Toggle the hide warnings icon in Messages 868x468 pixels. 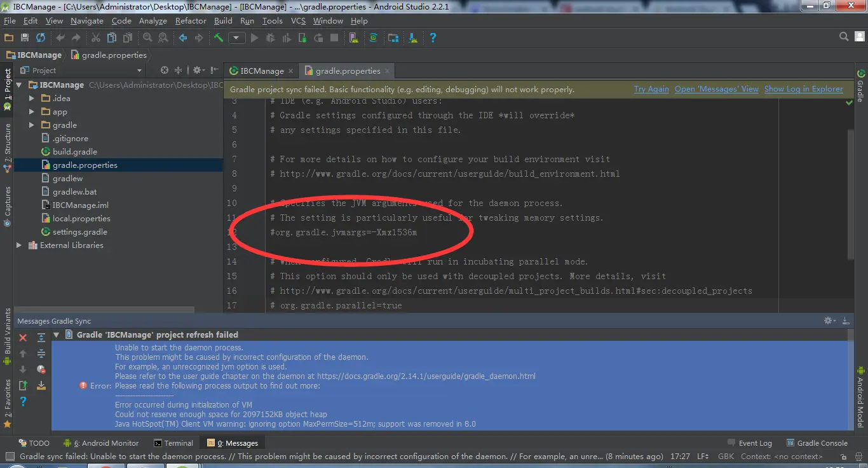click(x=41, y=369)
